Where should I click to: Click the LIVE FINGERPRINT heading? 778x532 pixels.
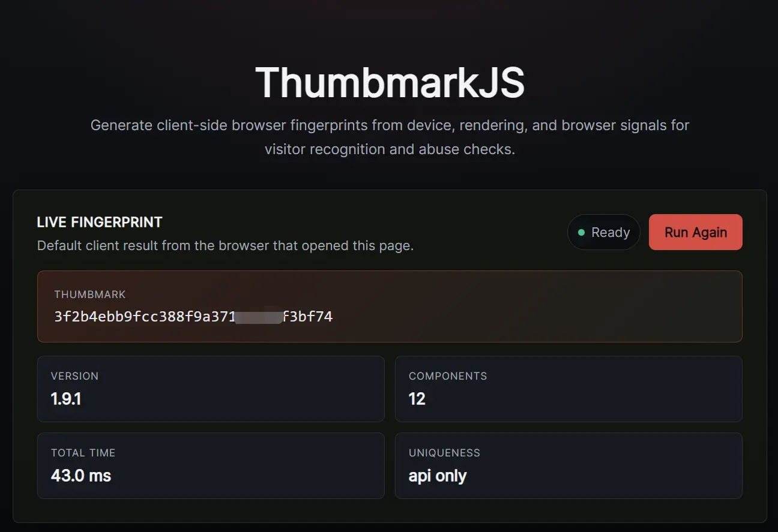(x=100, y=223)
